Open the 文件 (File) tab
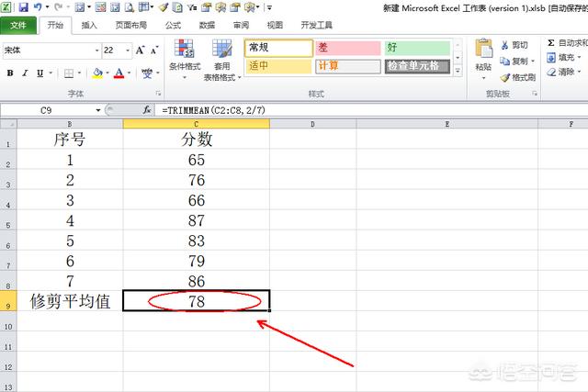 [x=18, y=25]
